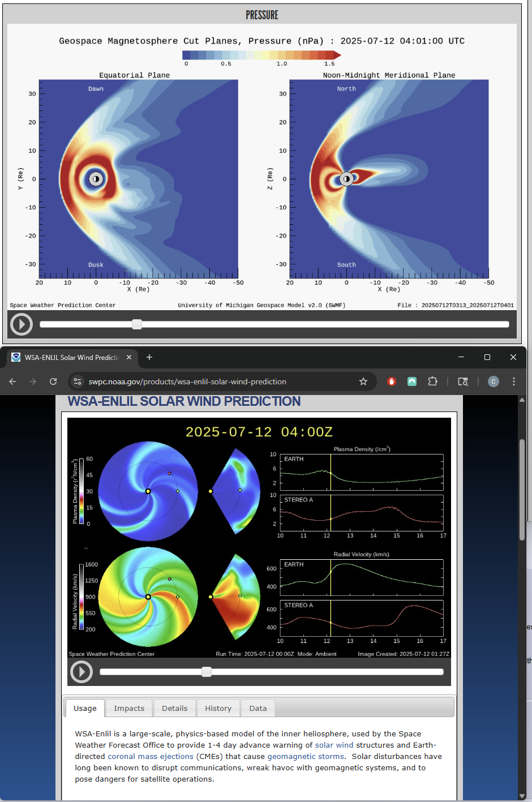The width and height of the screenshot is (532, 802).
Task: Click the WSA-ENLIL animation slider handle
Action: [207, 672]
